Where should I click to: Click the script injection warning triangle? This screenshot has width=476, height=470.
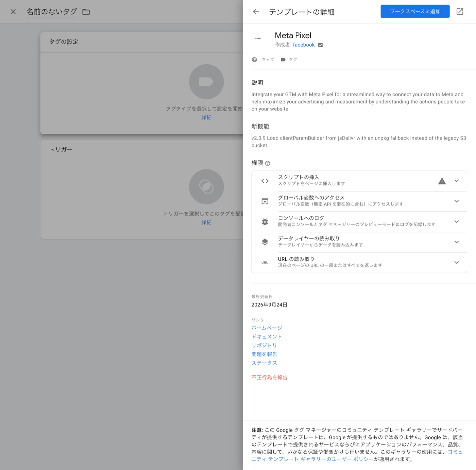tap(442, 181)
